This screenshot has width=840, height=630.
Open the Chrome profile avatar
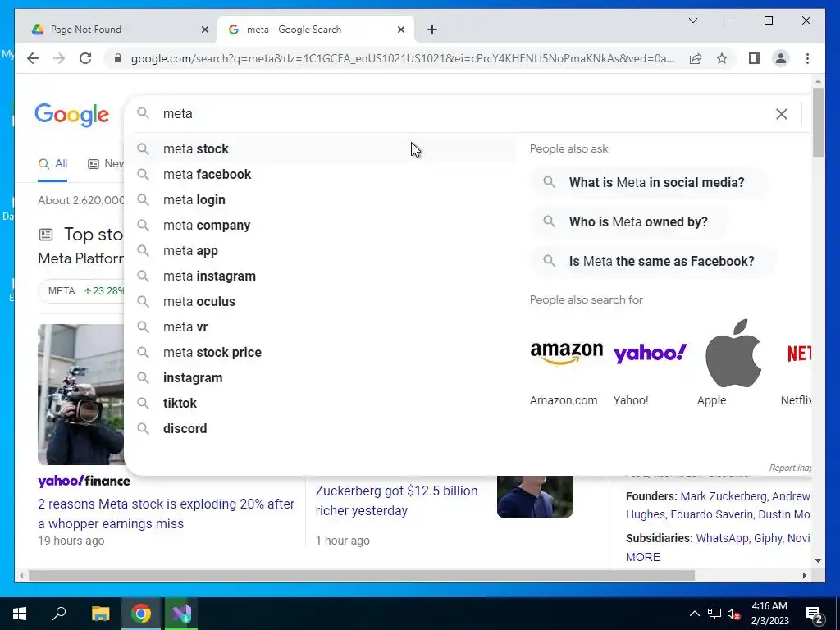tap(781, 58)
